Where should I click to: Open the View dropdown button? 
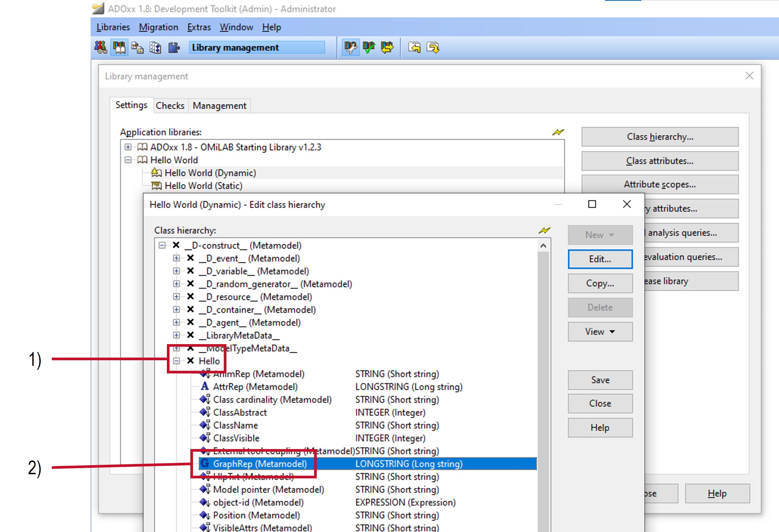pyautogui.click(x=600, y=331)
